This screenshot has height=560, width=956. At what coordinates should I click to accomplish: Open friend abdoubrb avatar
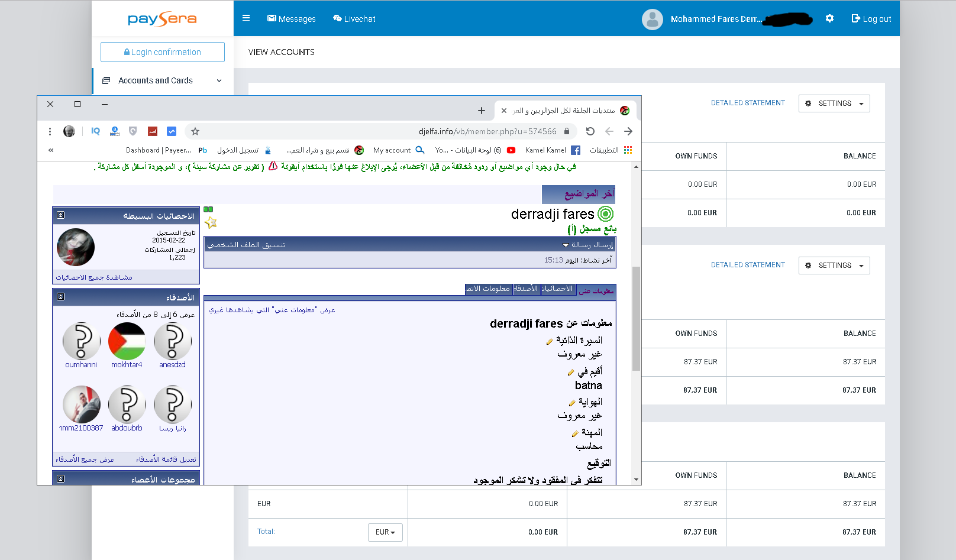click(x=127, y=405)
